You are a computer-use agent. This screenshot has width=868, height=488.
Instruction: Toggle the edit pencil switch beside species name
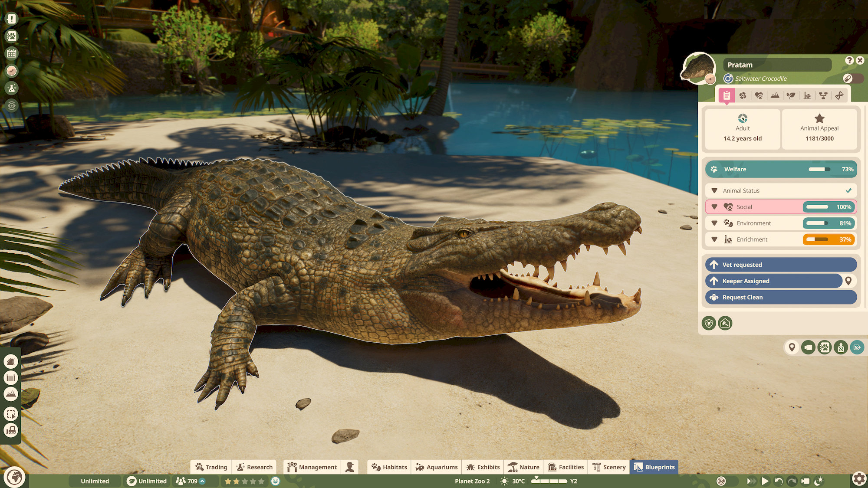[x=853, y=79]
